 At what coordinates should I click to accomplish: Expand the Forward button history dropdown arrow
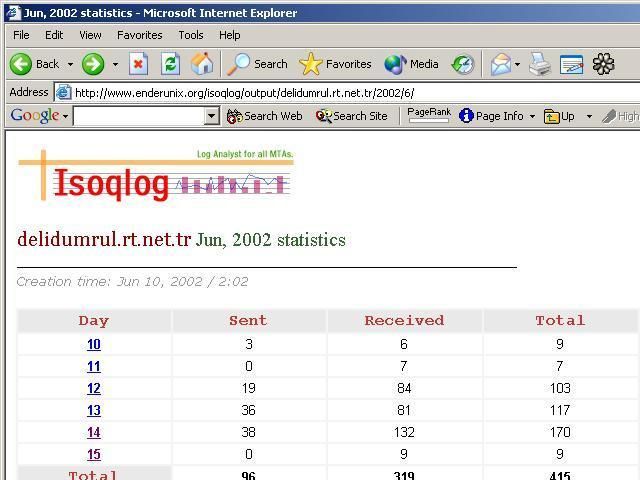pyautogui.click(x=115, y=64)
